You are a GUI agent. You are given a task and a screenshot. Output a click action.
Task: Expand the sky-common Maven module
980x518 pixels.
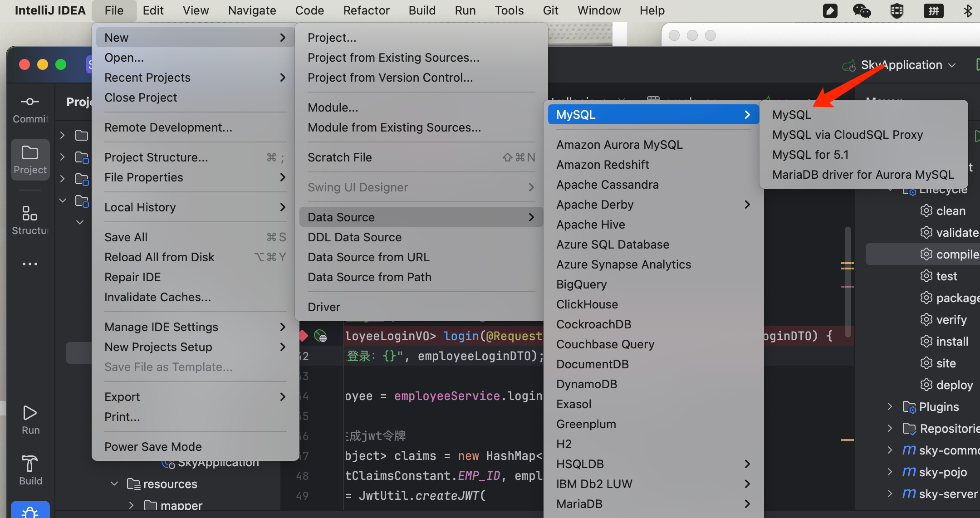pos(890,450)
